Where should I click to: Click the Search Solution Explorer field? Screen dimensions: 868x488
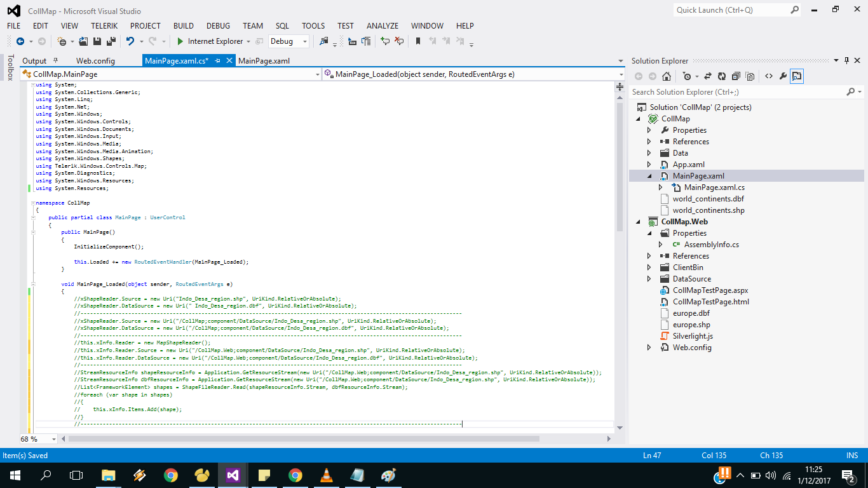point(737,92)
